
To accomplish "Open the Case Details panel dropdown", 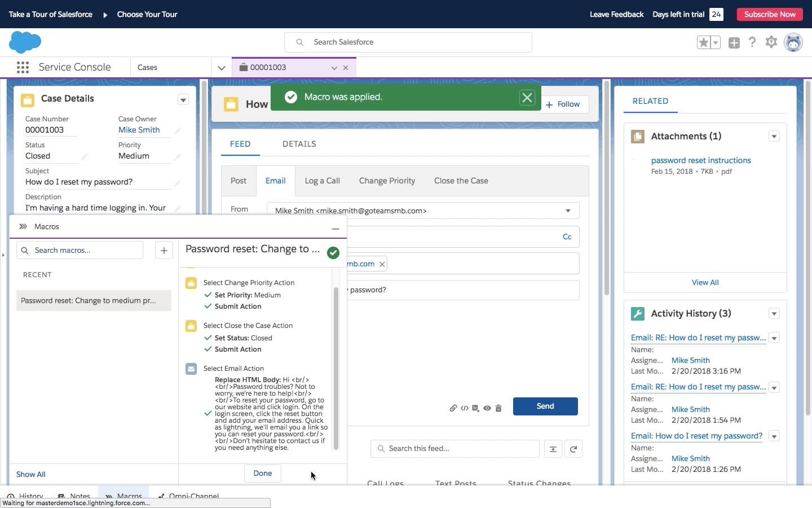I will [183, 100].
